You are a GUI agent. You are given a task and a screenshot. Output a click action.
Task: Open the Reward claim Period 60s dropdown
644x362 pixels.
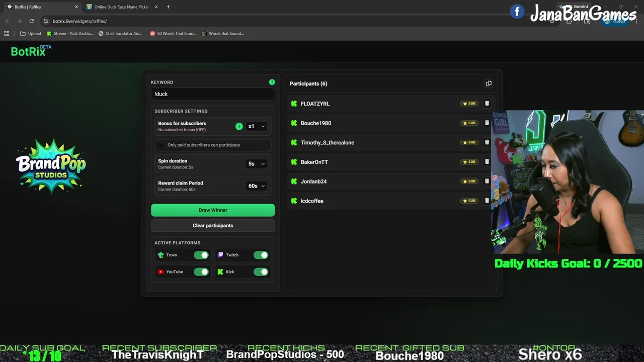tap(256, 186)
